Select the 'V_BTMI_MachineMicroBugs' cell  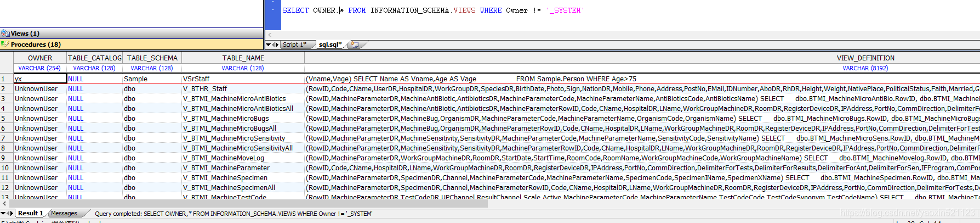click(x=243, y=118)
